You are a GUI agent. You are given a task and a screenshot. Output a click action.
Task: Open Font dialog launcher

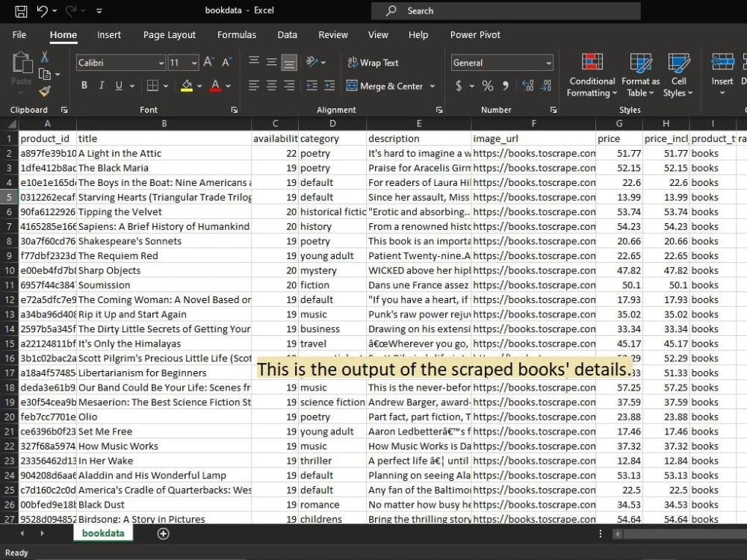235,110
